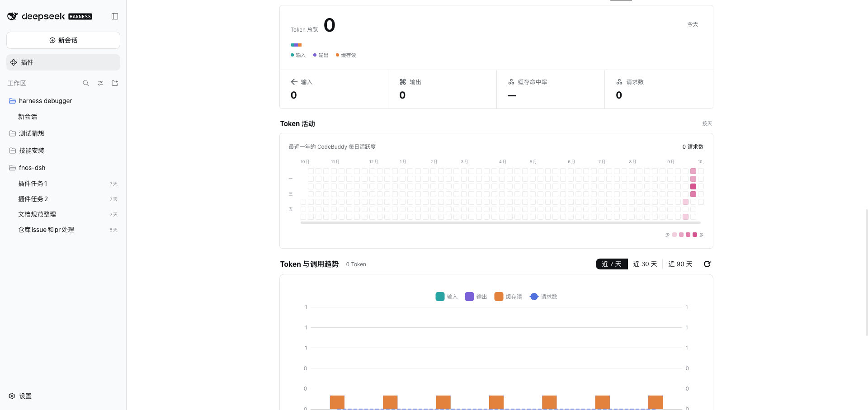Open workspace filter settings icon
Viewport: 868px width, 410px height.
point(100,83)
